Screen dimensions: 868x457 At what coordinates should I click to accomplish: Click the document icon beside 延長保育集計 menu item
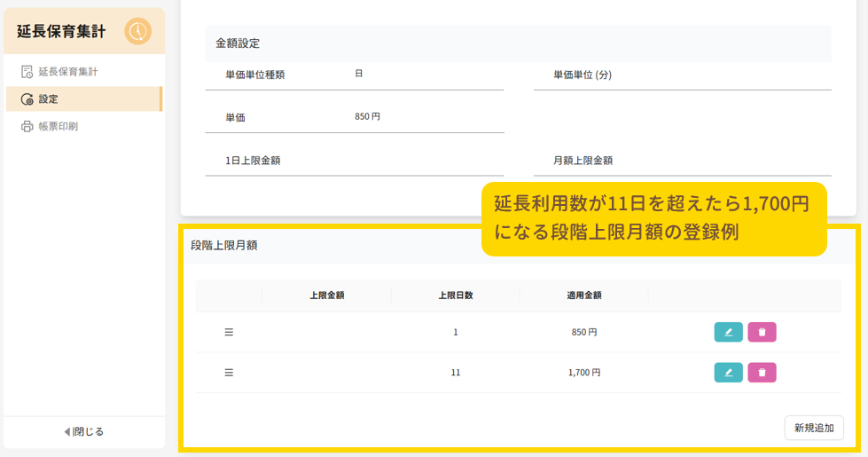pos(27,71)
